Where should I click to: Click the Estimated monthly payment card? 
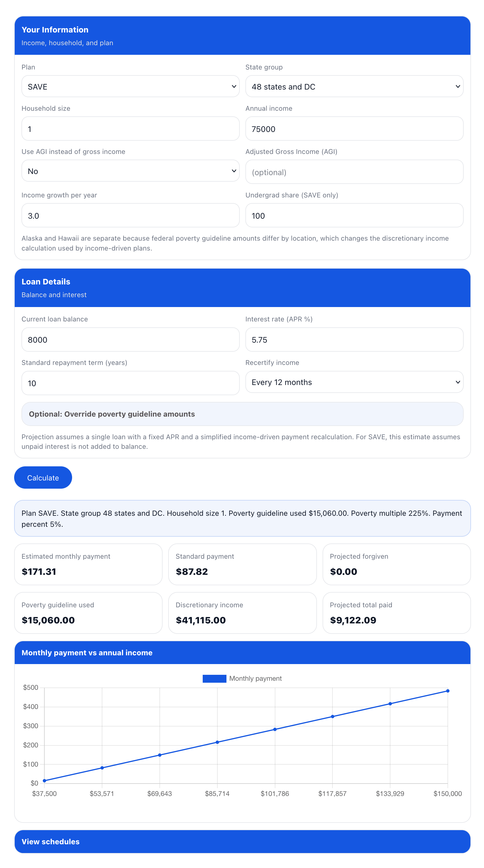88,564
